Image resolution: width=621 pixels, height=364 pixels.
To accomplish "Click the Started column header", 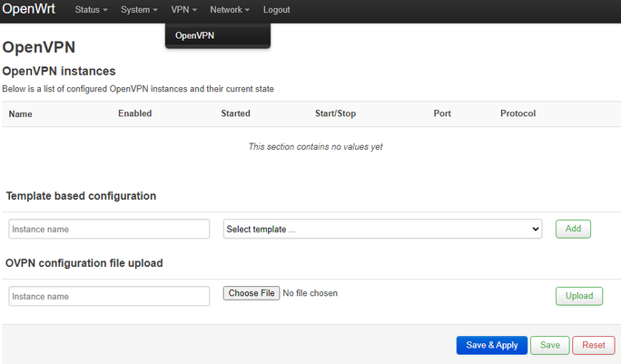I will pos(236,113).
